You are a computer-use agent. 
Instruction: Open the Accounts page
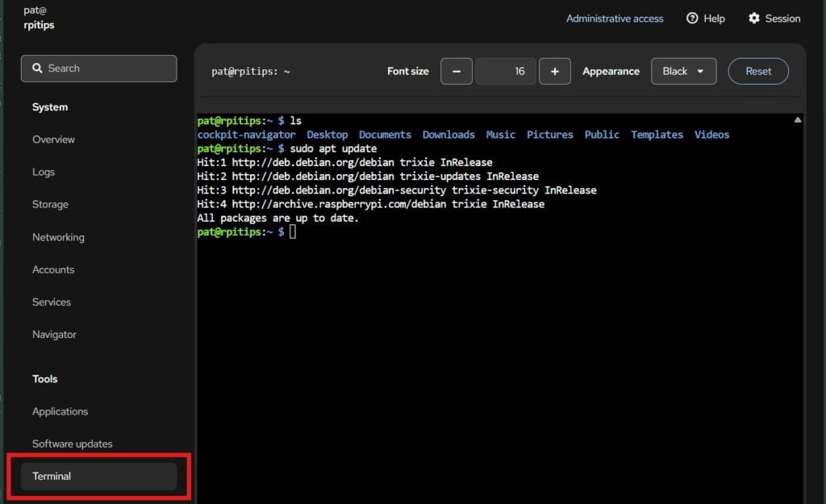[53, 269]
